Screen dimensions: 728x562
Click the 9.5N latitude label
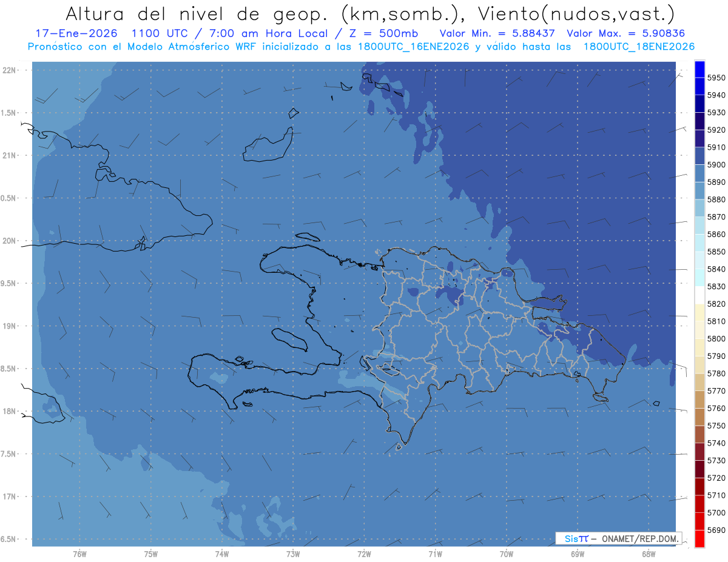pos(8,283)
